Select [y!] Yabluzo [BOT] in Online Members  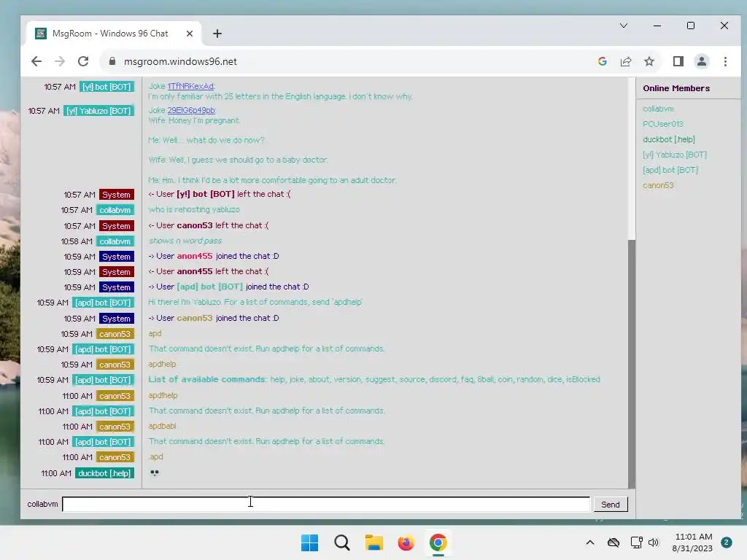pyautogui.click(x=675, y=155)
